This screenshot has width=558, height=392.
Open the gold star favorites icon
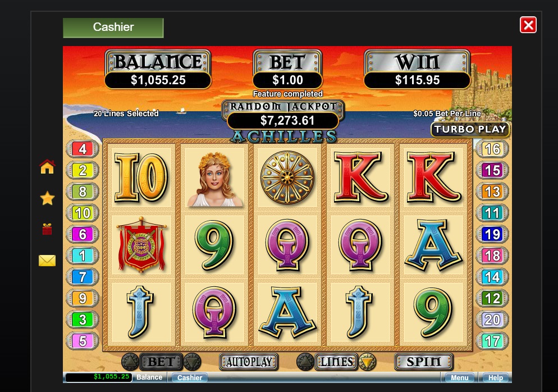click(47, 198)
